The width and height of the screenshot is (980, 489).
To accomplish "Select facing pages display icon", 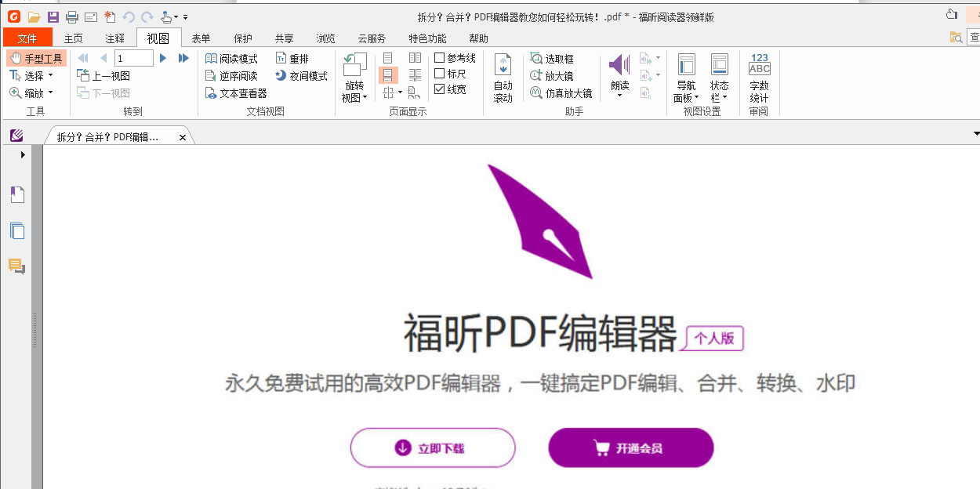I will pos(416,58).
